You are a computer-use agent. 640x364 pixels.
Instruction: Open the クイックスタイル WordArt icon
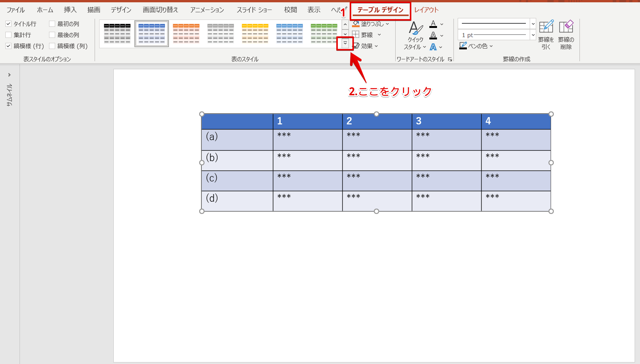tap(416, 28)
